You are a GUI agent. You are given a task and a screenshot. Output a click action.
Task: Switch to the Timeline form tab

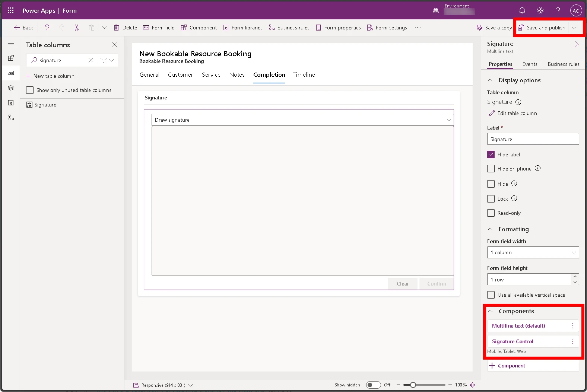click(x=304, y=74)
